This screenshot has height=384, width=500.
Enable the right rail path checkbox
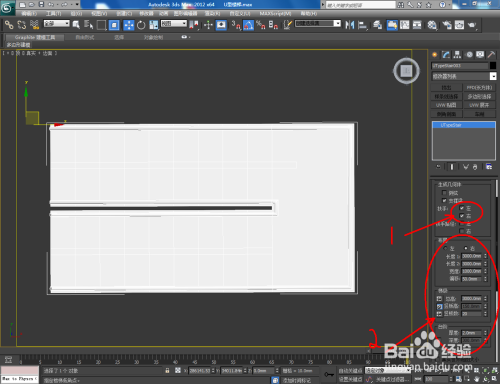pyautogui.click(x=462, y=231)
